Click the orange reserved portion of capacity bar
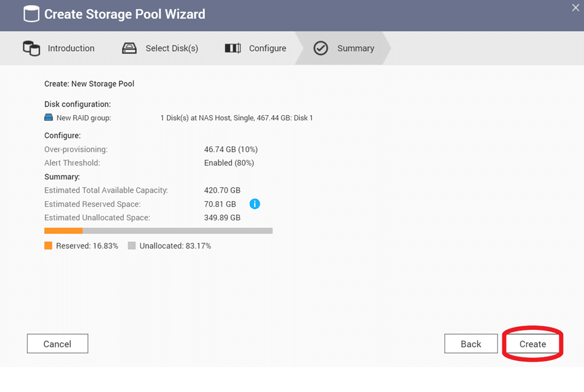Image resolution: width=584 pixels, height=392 pixels. [x=63, y=231]
